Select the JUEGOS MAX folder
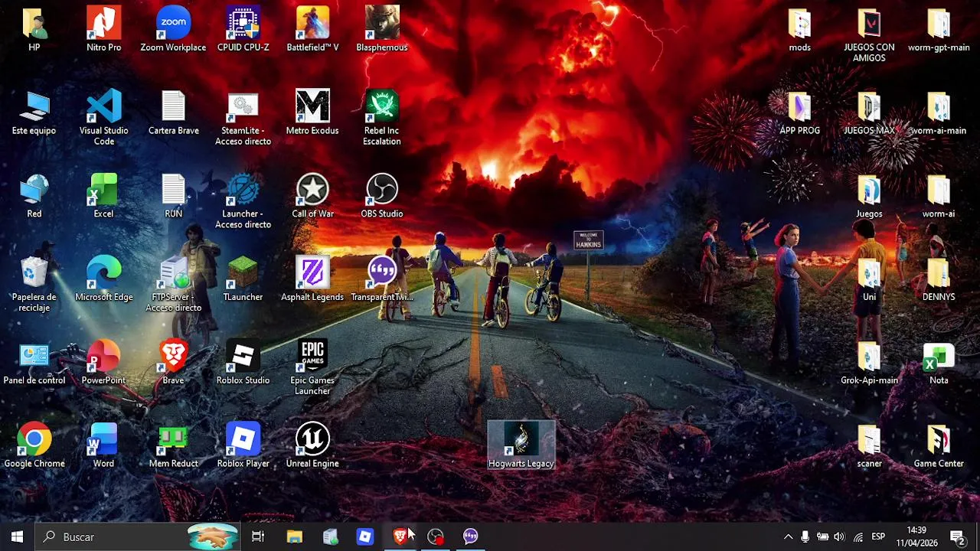Viewport: 980px width, 551px height. 869,112
